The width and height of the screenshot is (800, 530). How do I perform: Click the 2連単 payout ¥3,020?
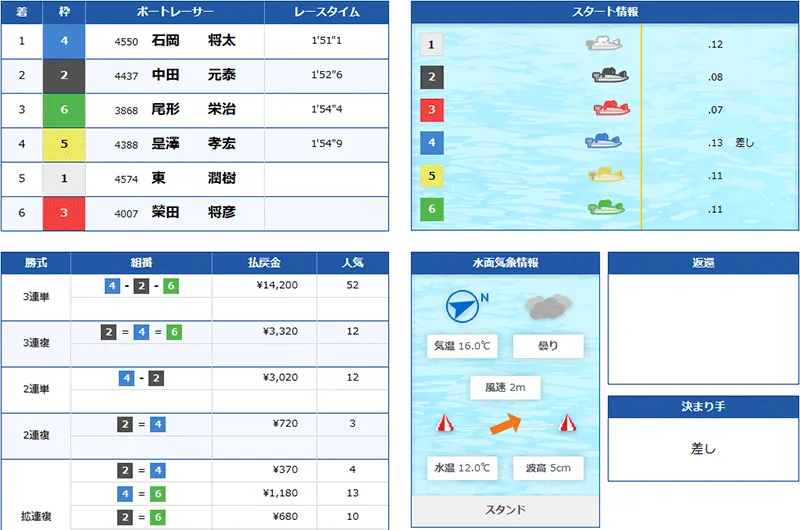pos(280,377)
